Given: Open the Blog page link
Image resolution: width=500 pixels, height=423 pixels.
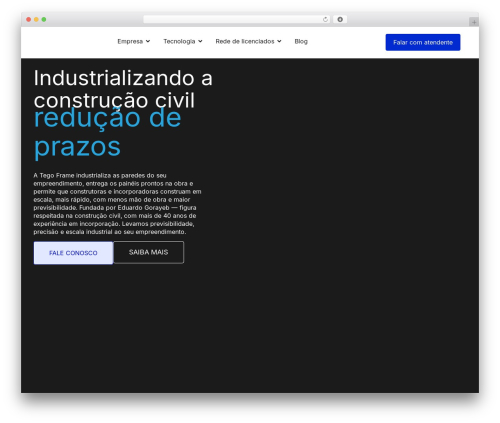Looking at the screenshot, I should point(301,41).
